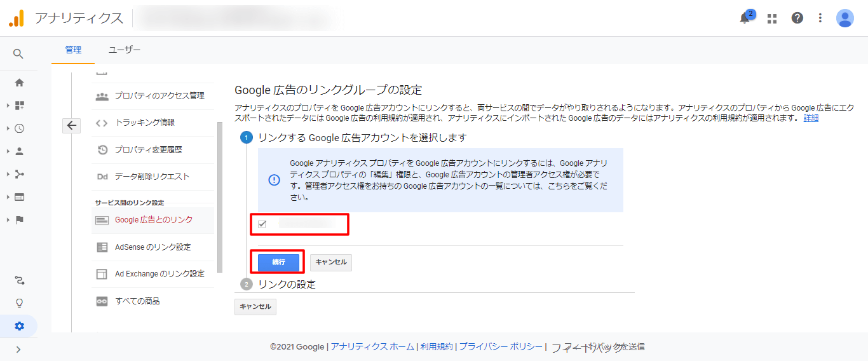Expand the Customization arrow in sidebar
The width and height of the screenshot is (868, 361).
click(8, 106)
